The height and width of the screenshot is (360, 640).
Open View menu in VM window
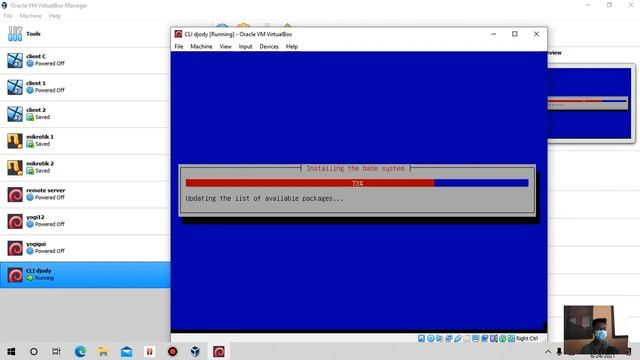(225, 47)
